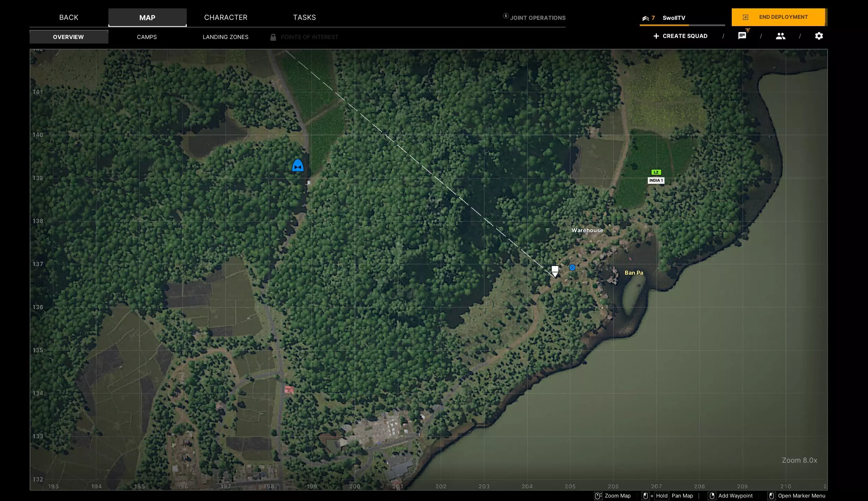Viewport: 868px width, 501px height.
Task: Select the Camps map filter
Action: 147,37
